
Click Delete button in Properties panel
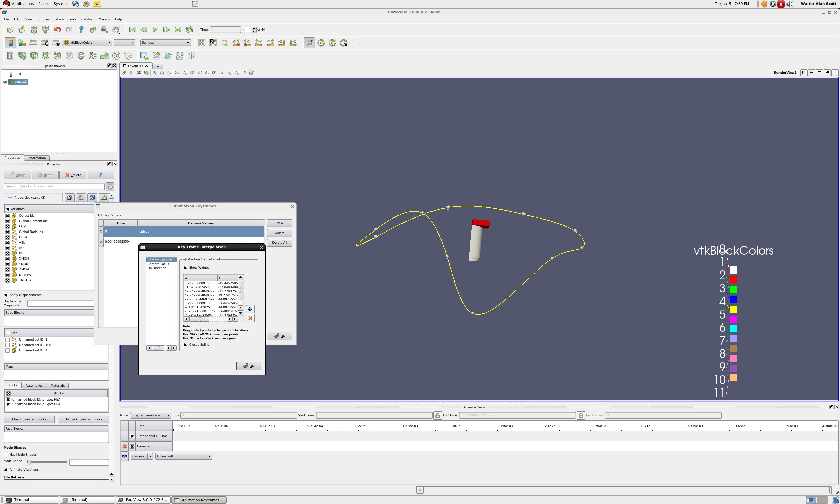click(x=73, y=175)
